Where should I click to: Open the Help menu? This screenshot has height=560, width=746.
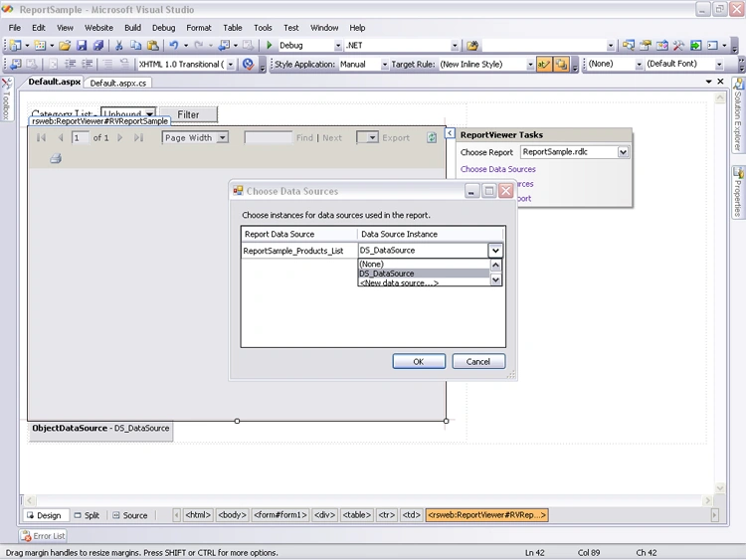[357, 28]
